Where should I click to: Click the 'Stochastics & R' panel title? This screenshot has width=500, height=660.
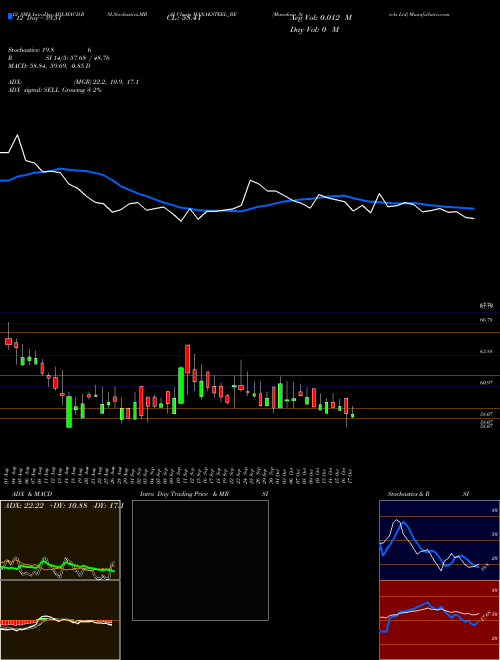click(409, 494)
